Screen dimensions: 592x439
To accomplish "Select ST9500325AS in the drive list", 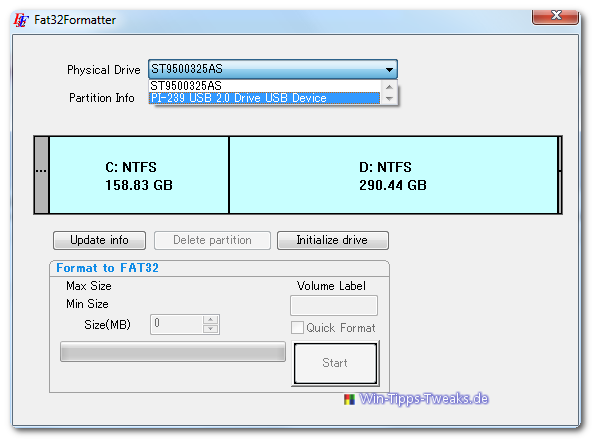I will [265, 86].
